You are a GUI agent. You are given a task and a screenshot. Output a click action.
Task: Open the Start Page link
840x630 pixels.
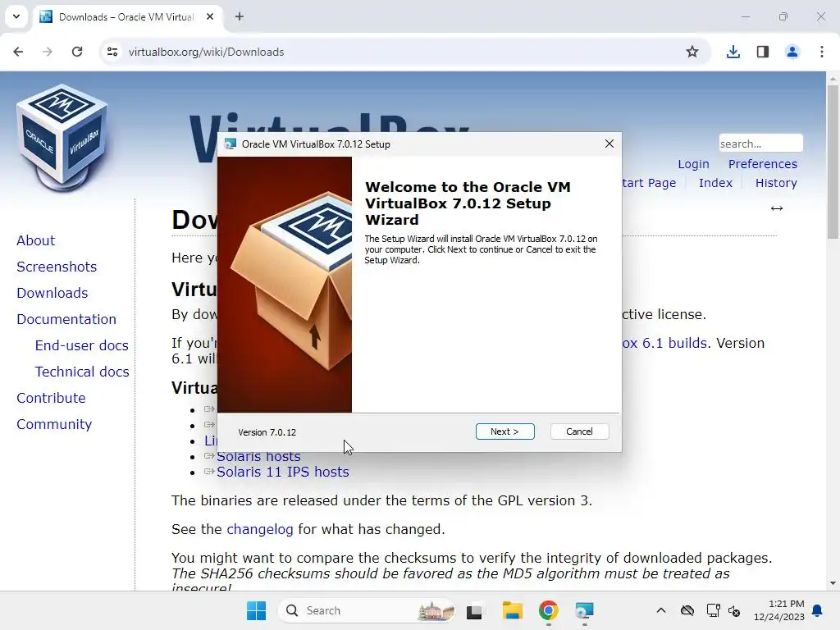click(649, 183)
